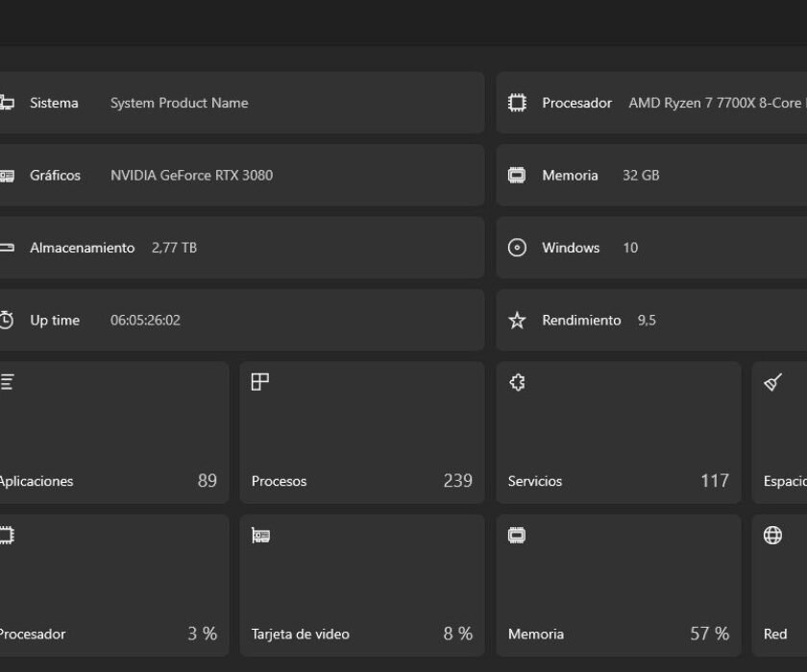Click the 117 services count
The image size is (807, 672).
tap(715, 481)
